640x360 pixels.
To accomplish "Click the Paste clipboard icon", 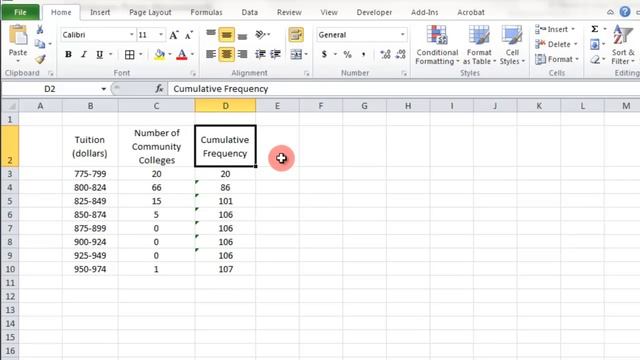I will click(x=18, y=36).
